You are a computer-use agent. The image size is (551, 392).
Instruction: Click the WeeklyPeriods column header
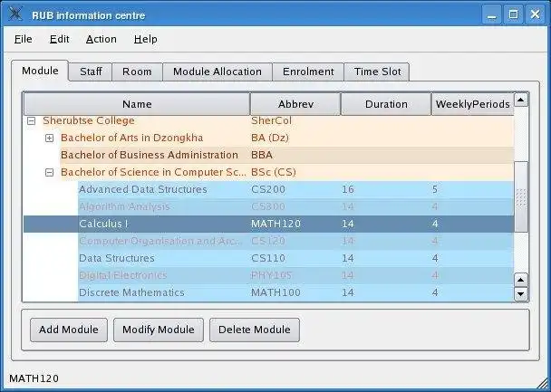click(473, 104)
